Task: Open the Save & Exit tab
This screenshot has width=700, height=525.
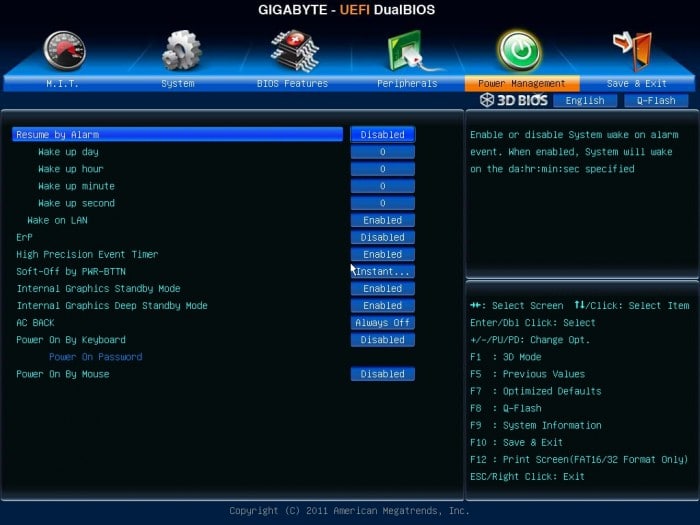Action: (637, 83)
